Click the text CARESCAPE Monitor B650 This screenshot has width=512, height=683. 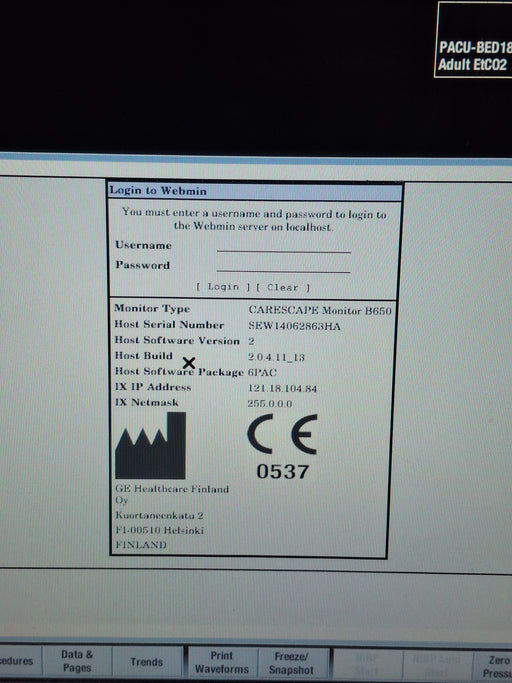[320, 310]
